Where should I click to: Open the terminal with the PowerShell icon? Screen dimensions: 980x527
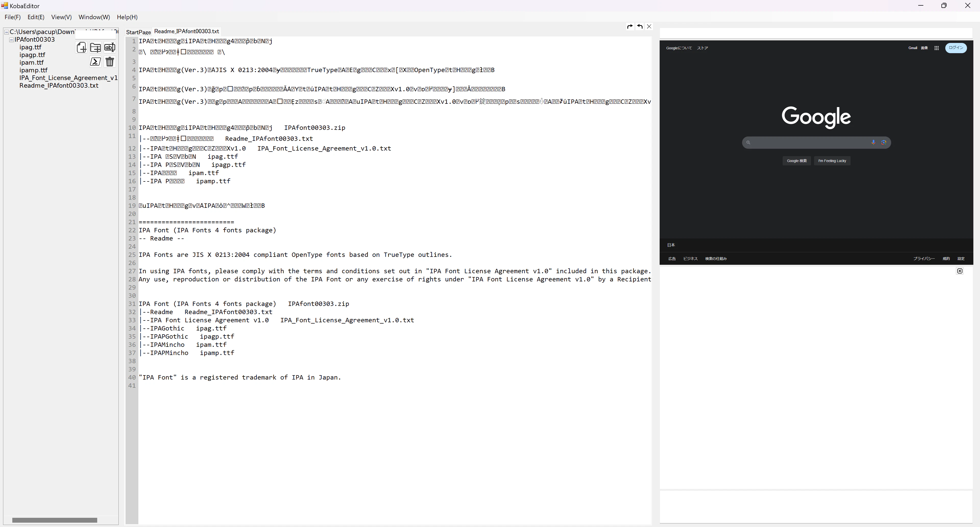click(95, 62)
